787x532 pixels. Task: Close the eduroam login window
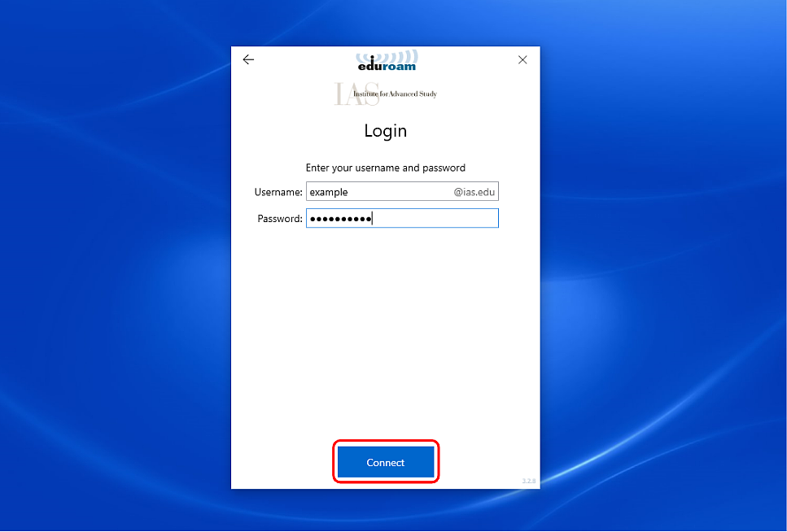[x=522, y=59]
